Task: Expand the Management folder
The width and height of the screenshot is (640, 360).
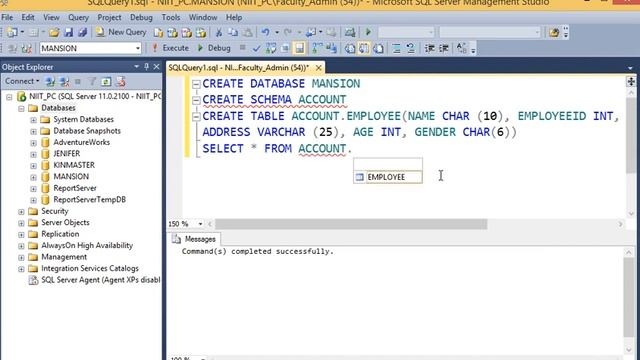Action: pos(21,257)
